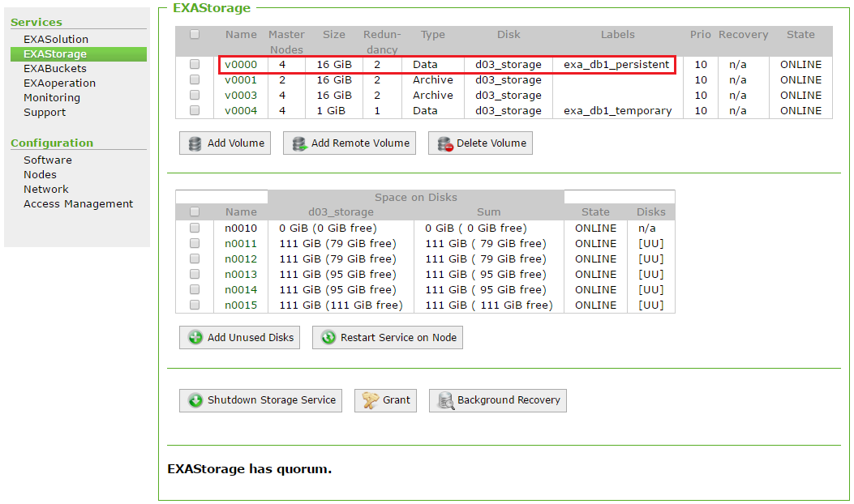Click the '1 GiB' size cell of v0004

coord(331,110)
